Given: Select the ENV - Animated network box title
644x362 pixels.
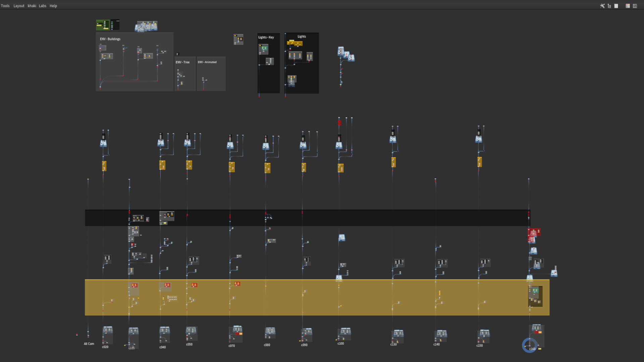Looking at the screenshot, I should [x=207, y=62].
